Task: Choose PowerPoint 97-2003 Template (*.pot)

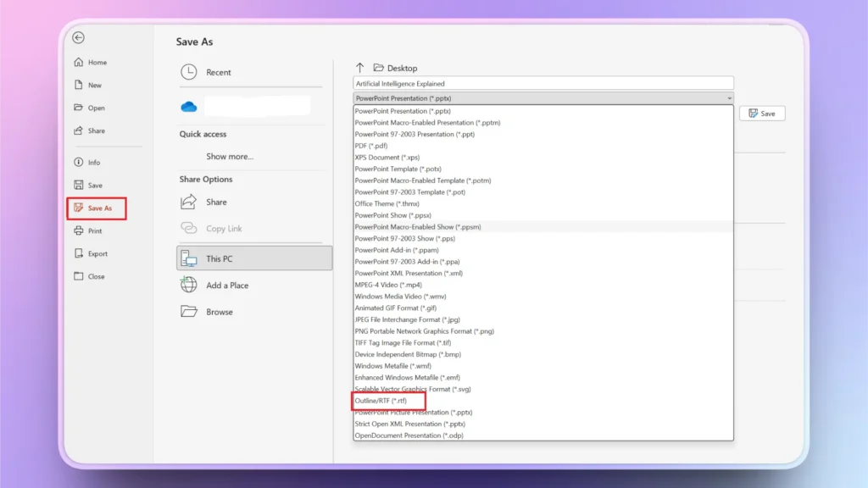Action: tap(543, 192)
